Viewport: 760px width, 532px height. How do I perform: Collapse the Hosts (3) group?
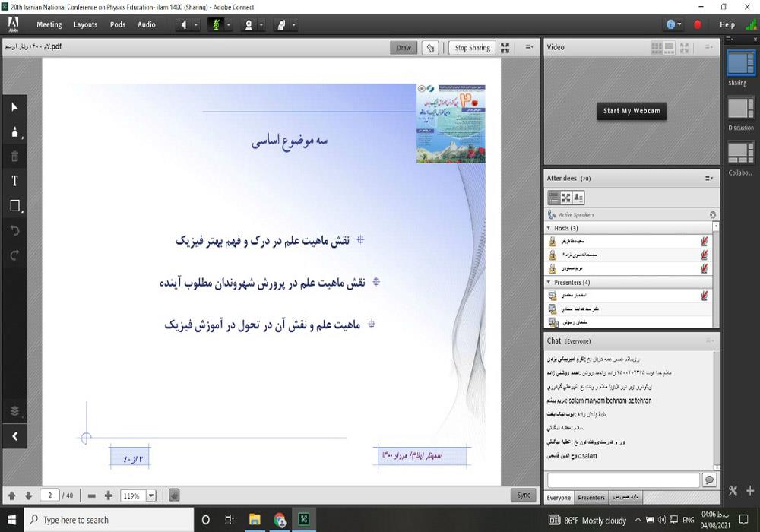click(x=549, y=228)
